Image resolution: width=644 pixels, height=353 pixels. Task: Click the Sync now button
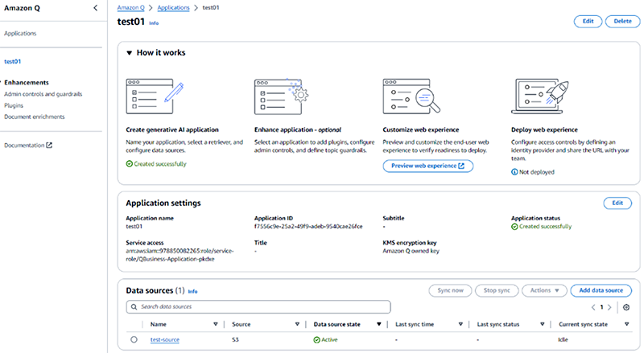click(450, 290)
